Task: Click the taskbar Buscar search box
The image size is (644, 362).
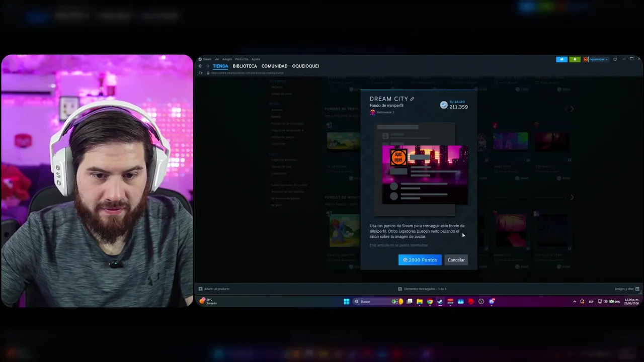Action: point(378,302)
